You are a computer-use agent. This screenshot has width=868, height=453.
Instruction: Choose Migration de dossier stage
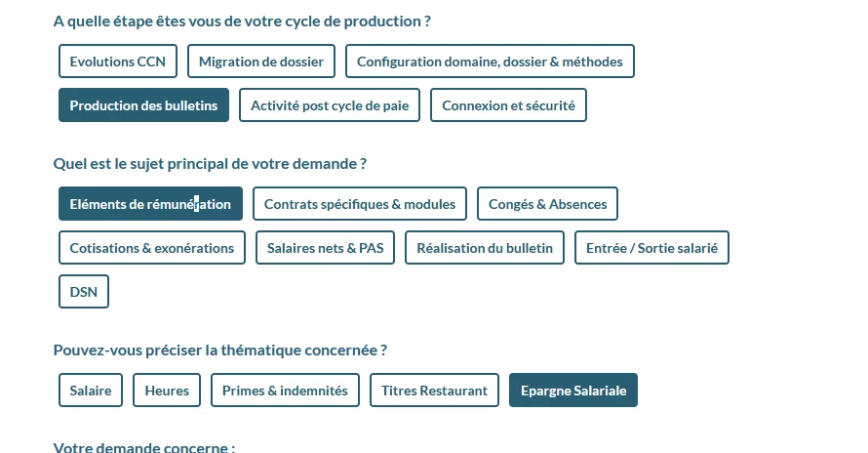(x=261, y=61)
